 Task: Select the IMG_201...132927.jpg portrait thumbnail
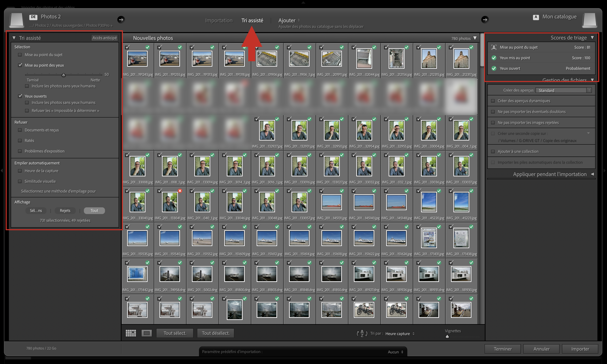(x=267, y=130)
